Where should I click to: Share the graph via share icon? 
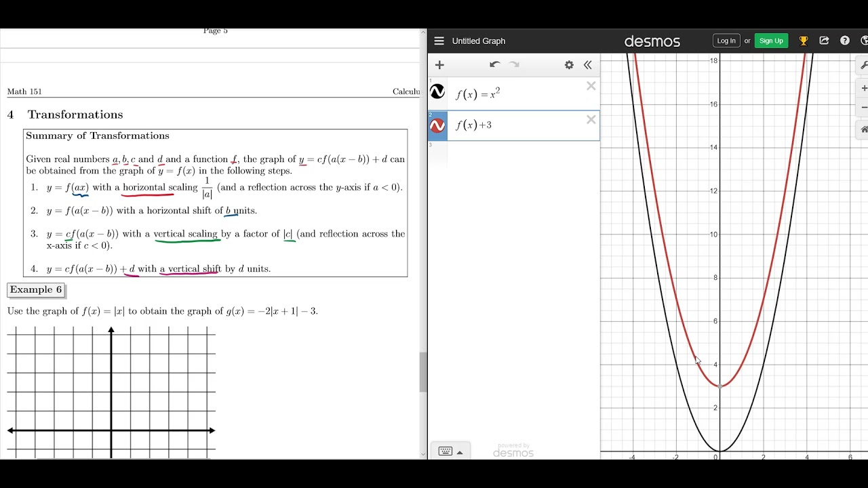point(825,41)
